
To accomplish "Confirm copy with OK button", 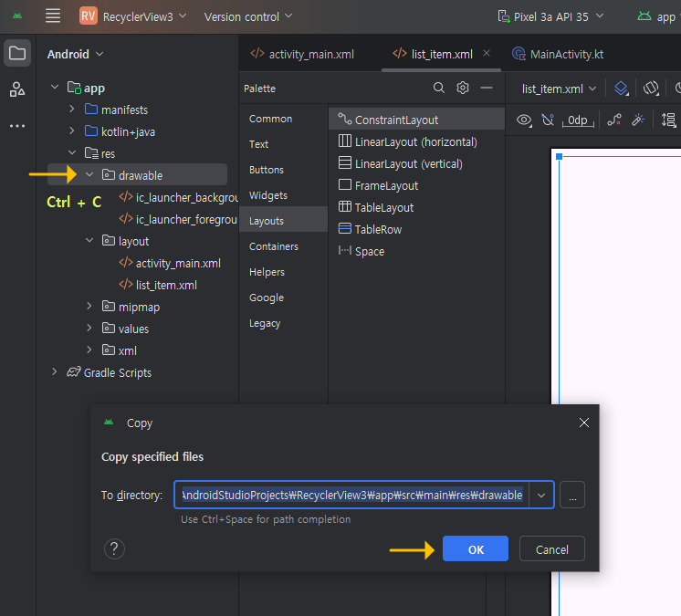I will [x=475, y=548].
